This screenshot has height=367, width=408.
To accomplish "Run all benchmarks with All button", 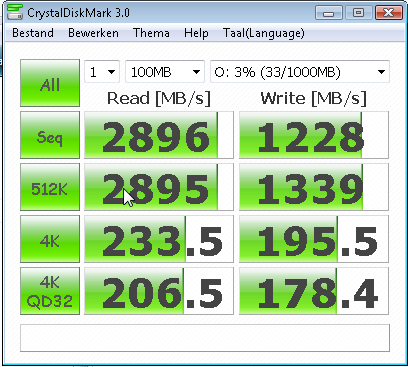I will tap(50, 83).
